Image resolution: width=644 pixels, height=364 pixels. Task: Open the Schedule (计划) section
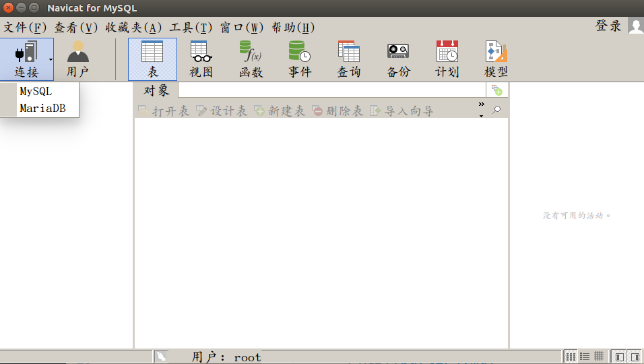point(447,59)
